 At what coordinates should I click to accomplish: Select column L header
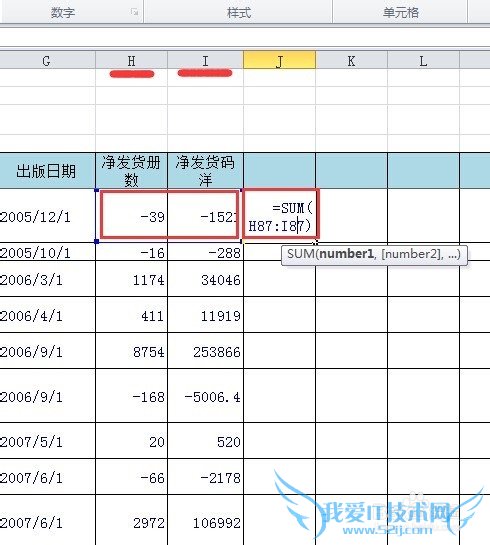pos(423,60)
